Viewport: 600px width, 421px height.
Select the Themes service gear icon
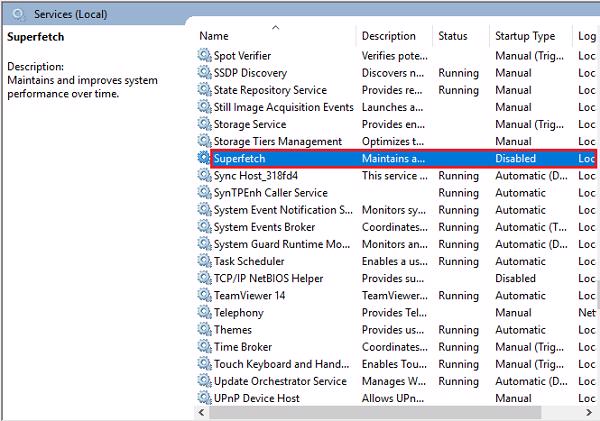pyautogui.click(x=205, y=330)
